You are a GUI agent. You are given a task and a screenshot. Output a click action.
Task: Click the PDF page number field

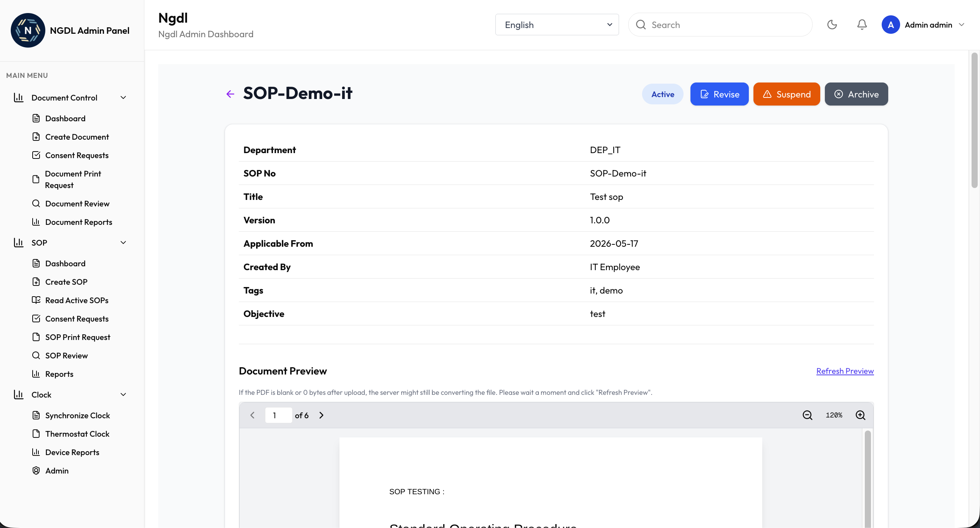278,415
